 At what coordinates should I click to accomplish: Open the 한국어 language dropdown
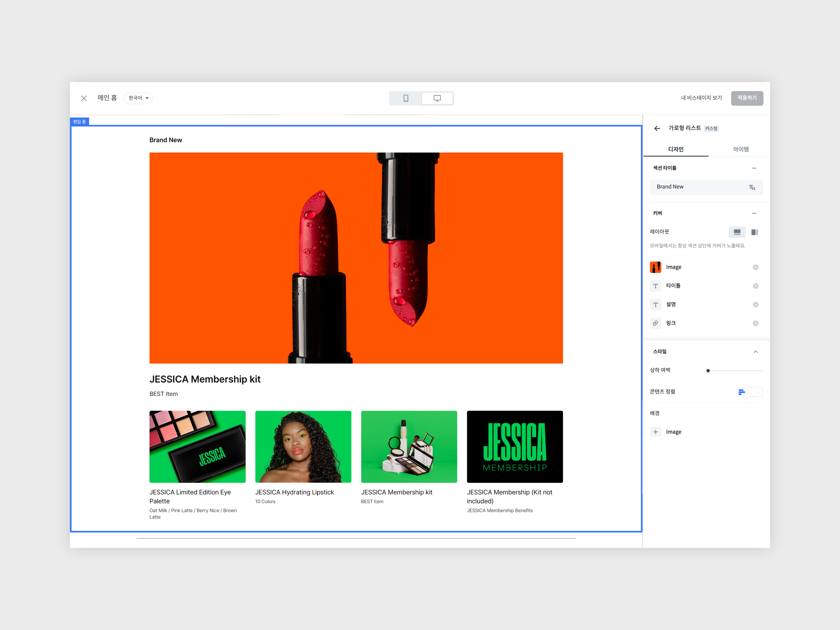pos(138,98)
